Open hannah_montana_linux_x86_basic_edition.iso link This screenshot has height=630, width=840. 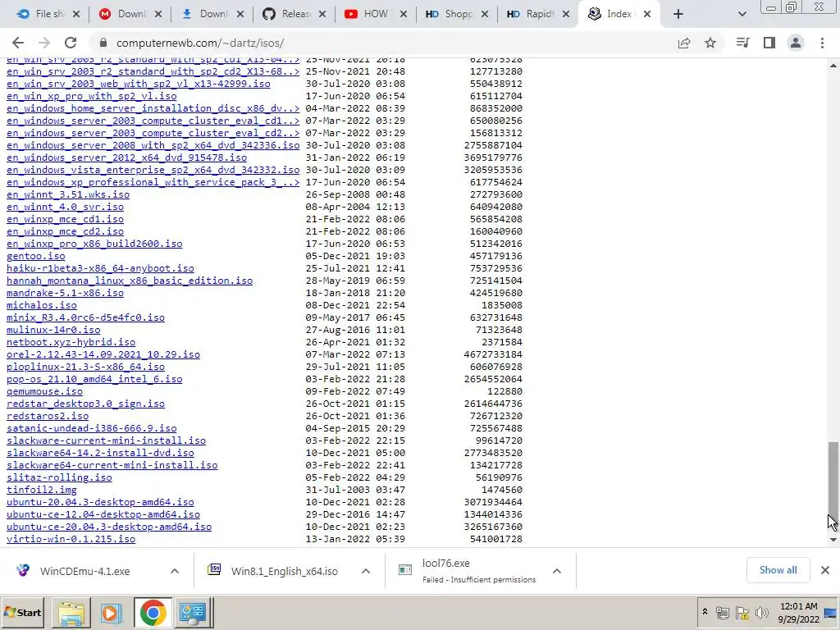tap(130, 281)
